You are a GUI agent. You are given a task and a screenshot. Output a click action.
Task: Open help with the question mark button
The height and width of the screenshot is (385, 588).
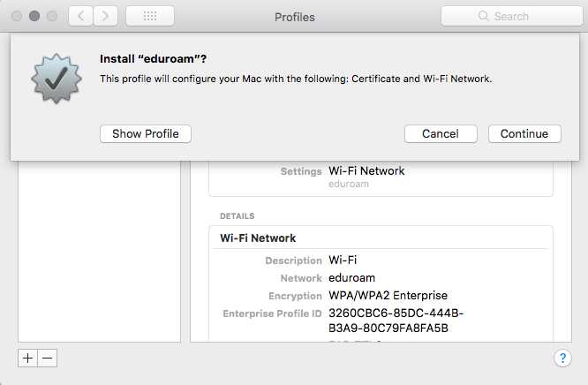pos(562,358)
